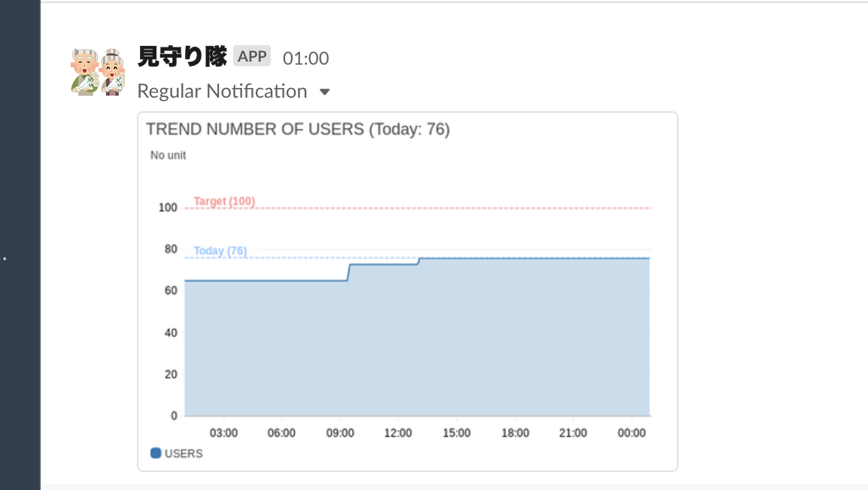Screen dimensions: 868x490
Task: Click the 15:00 time axis label
Action: coord(457,433)
